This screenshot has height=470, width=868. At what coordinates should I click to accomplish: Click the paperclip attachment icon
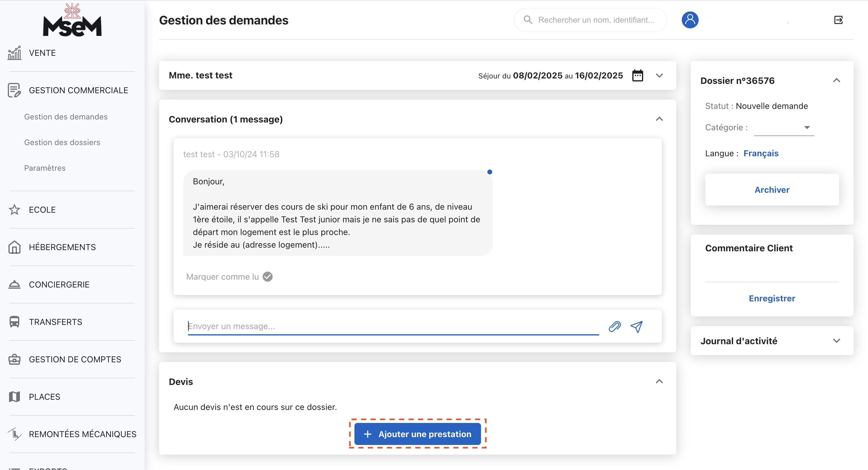615,326
